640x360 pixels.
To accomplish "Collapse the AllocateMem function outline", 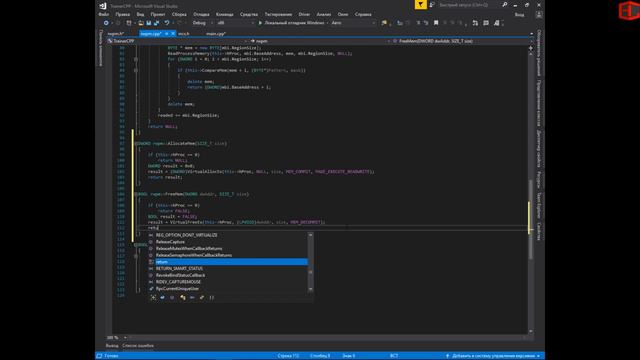I will (x=136, y=144).
